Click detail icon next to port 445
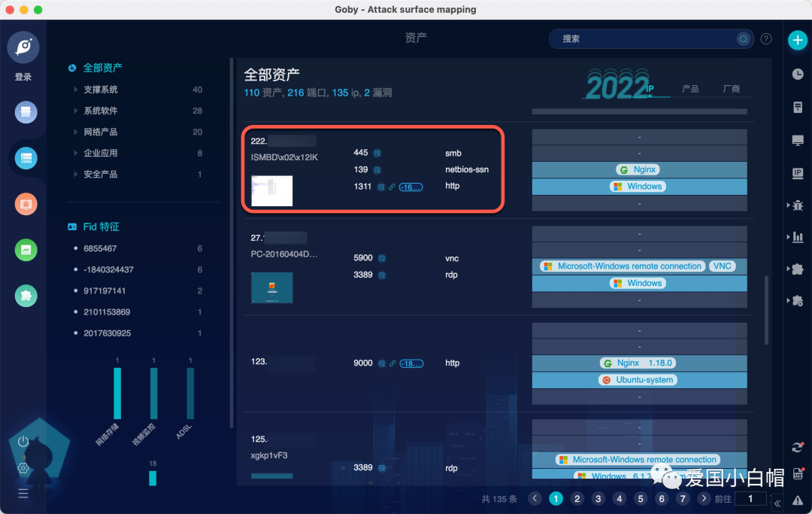 coord(377,154)
